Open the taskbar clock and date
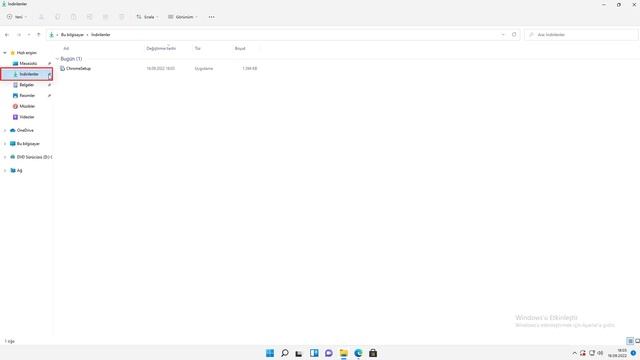Viewport: 640px width, 360px height. click(x=618, y=353)
